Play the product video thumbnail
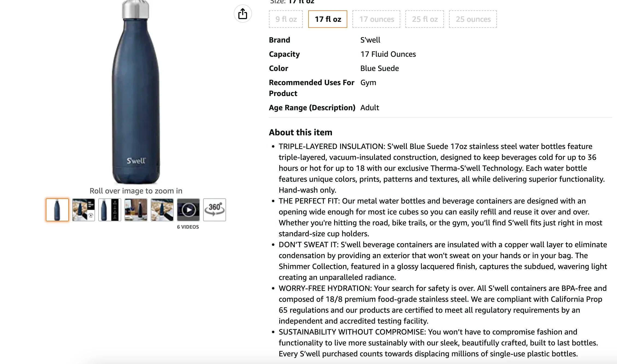The width and height of the screenshot is (617, 364). [x=188, y=210]
